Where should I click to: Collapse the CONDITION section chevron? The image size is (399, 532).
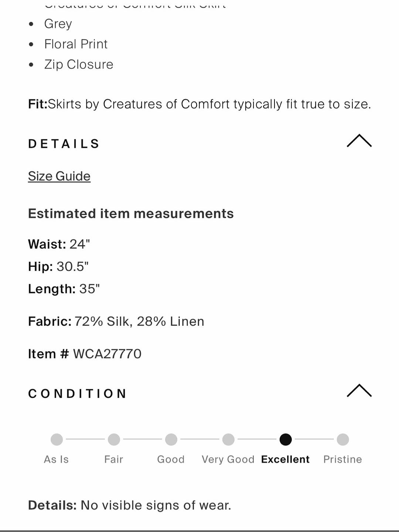point(359,391)
